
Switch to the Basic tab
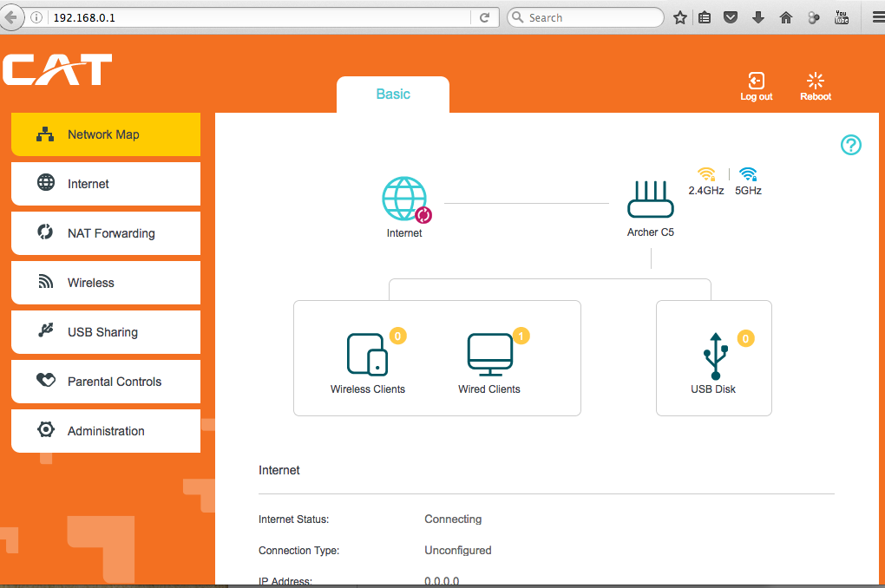click(393, 95)
